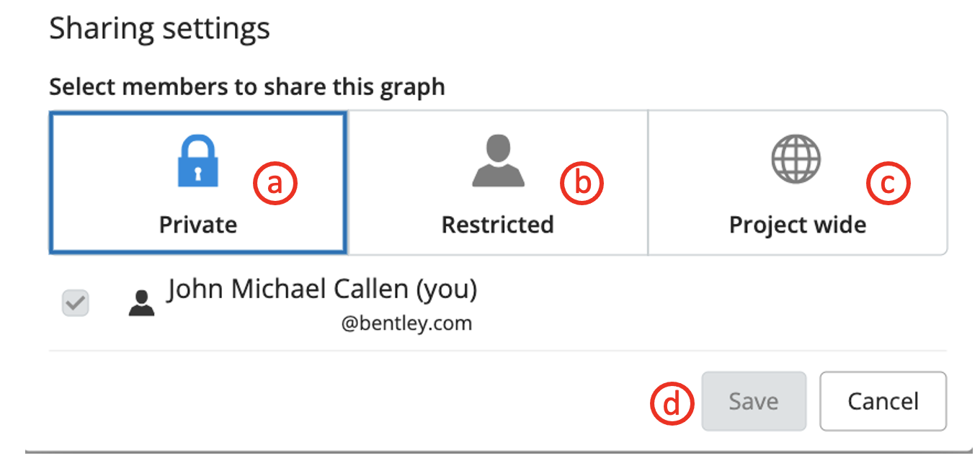
Task: Click the red circled letter d marker
Action: coord(672,403)
